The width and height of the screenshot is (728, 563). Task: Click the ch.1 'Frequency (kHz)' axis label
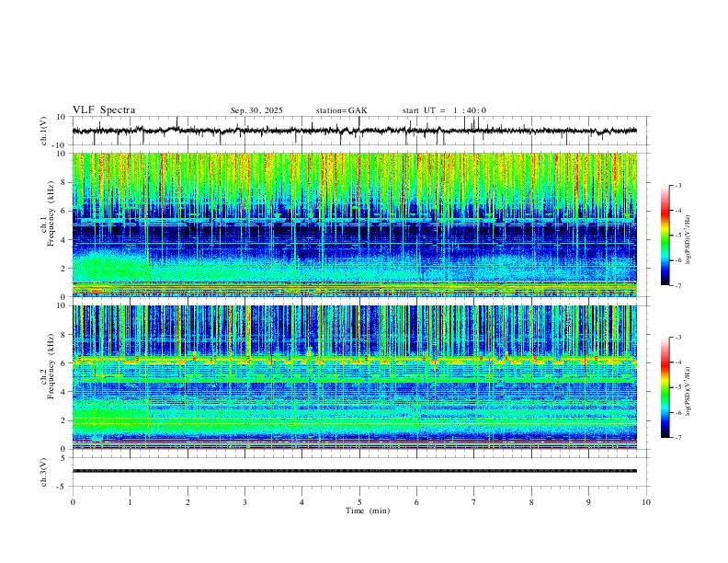(51, 214)
